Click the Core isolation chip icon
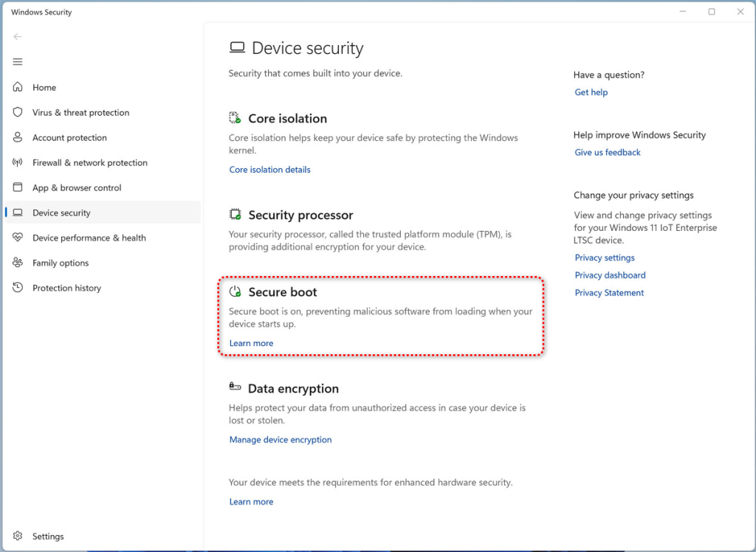The height and width of the screenshot is (552, 756). pos(235,117)
